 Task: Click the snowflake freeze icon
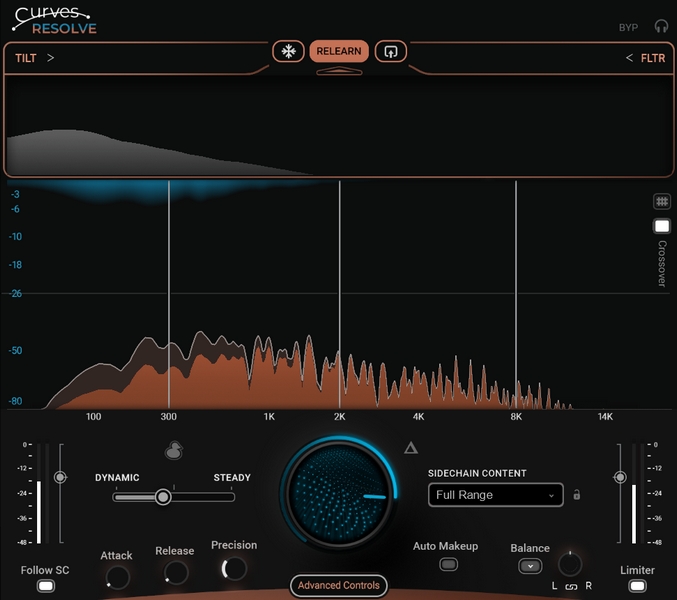pyautogui.click(x=288, y=51)
